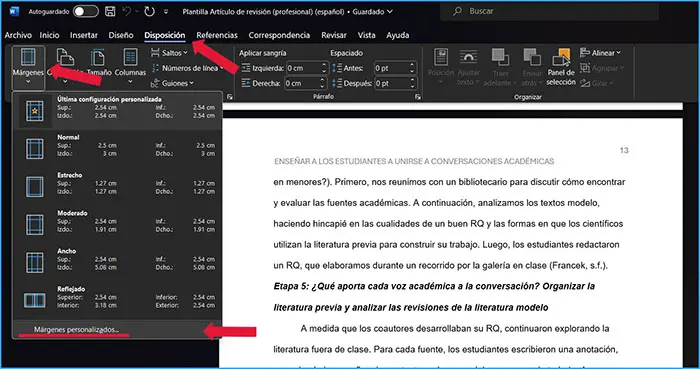Select the Ancho margin preset
Screen dimensions: 700x369
[x=117, y=263]
